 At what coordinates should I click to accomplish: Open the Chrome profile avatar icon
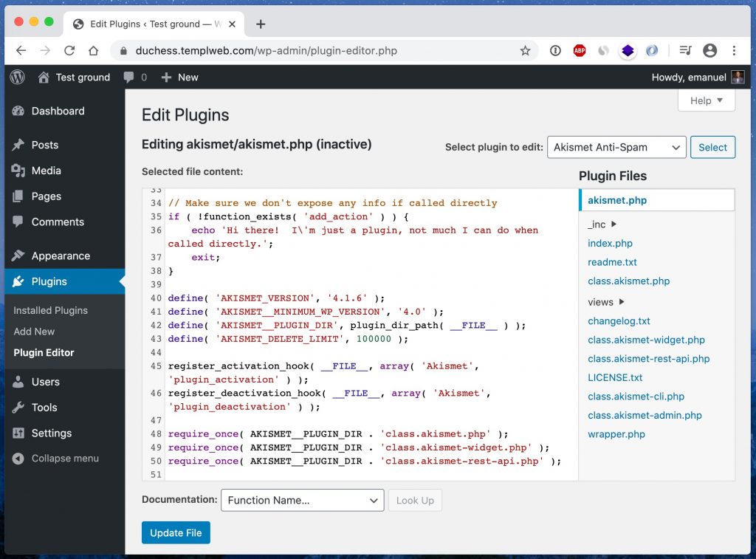709,51
